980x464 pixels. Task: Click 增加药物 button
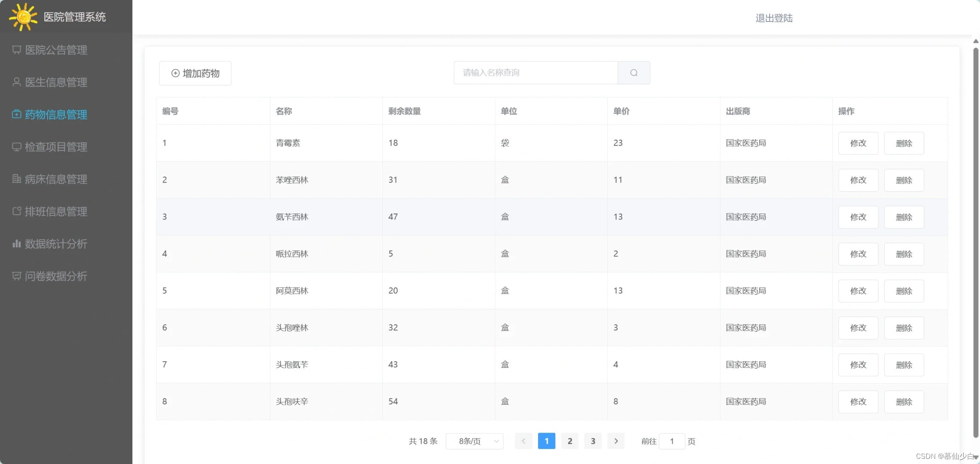click(x=195, y=73)
